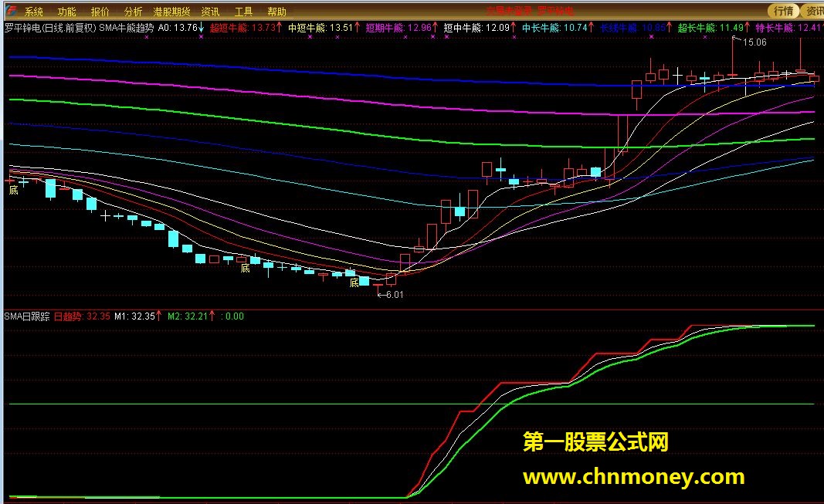Click the 6.01 low price label
Screen dimensions: 824x504
point(395,295)
